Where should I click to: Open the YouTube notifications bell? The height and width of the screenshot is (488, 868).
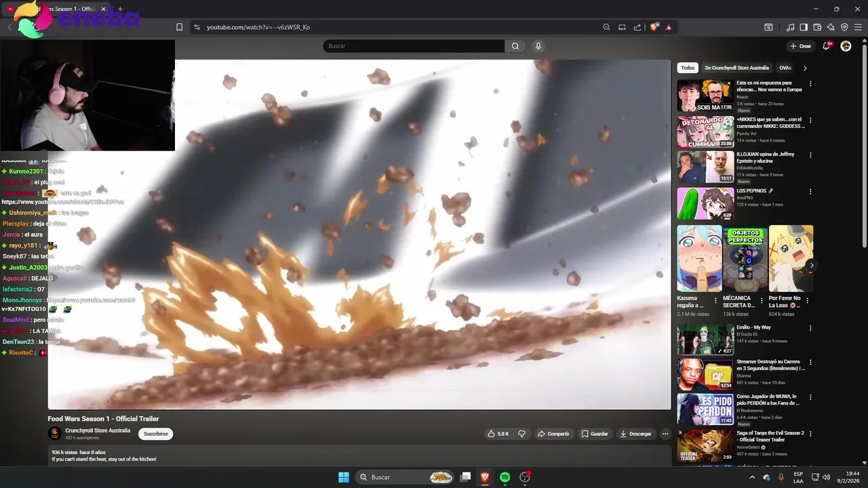(x=826, y=46)
